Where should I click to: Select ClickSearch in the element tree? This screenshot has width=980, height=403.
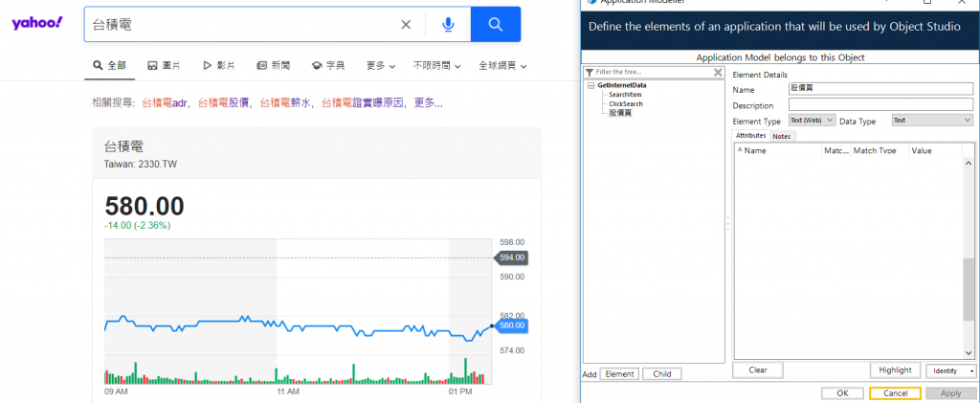(626, 103)
